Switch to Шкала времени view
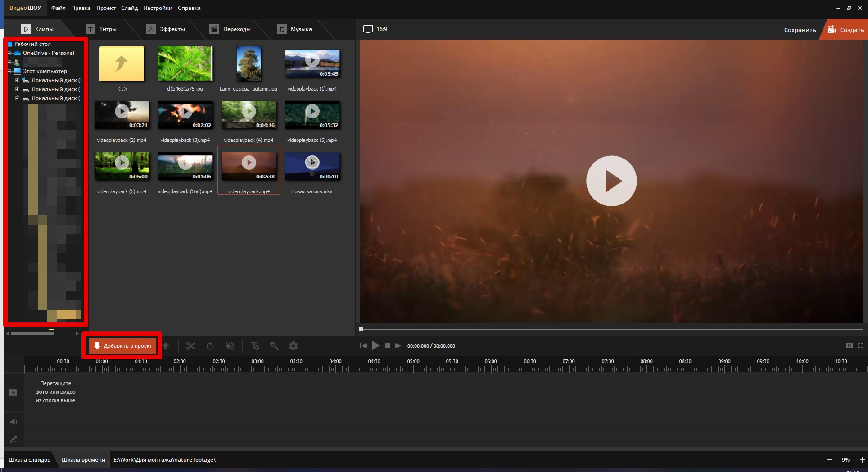This screenshot has height=472, width=868. click(83, 460)
